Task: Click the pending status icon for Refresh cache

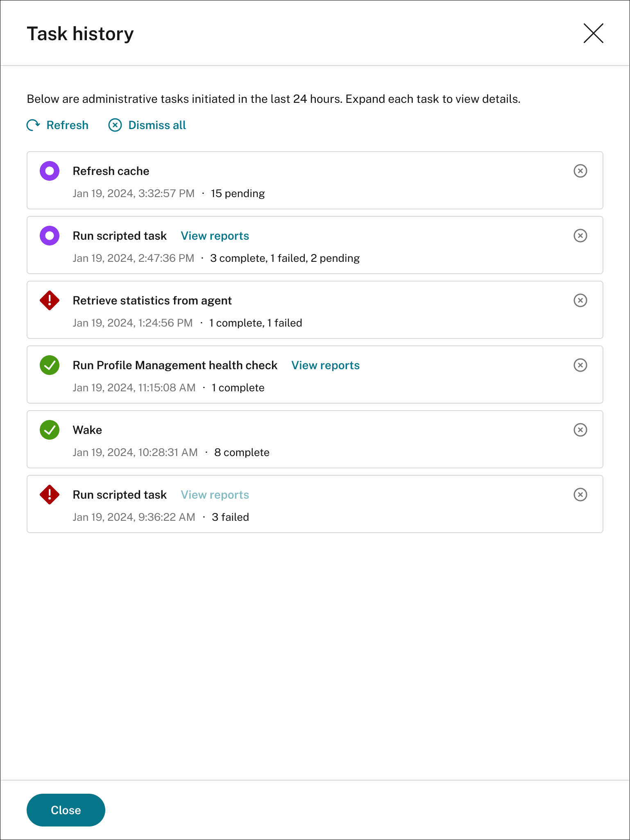Action: pos(50,171)
